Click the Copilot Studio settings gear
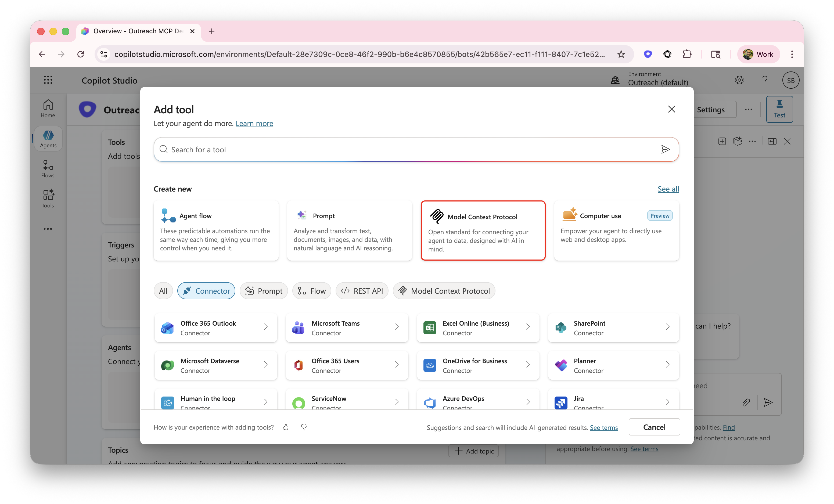Image resolution: width=834 pixels, height=504 pixels. point(739,80)
